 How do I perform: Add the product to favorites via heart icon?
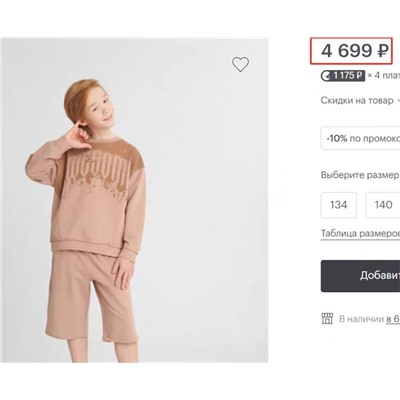(x=240, y=64)
